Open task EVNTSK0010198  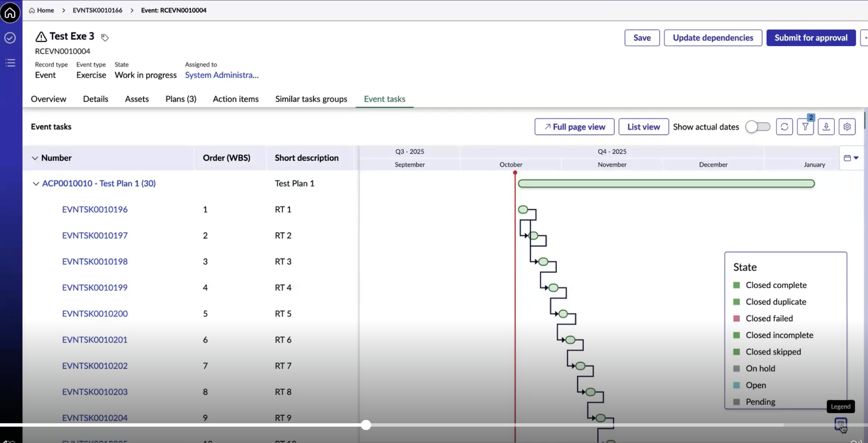tap(95, 261)
